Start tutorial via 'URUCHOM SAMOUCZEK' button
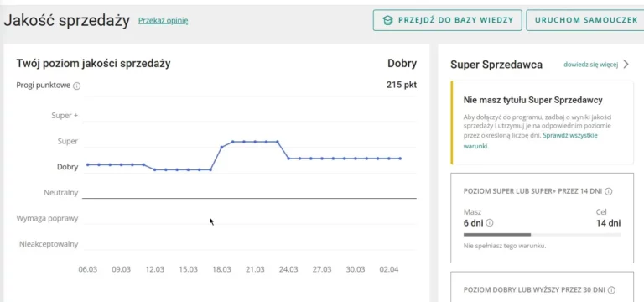This screenshot has height=302, width=644. 585,20
